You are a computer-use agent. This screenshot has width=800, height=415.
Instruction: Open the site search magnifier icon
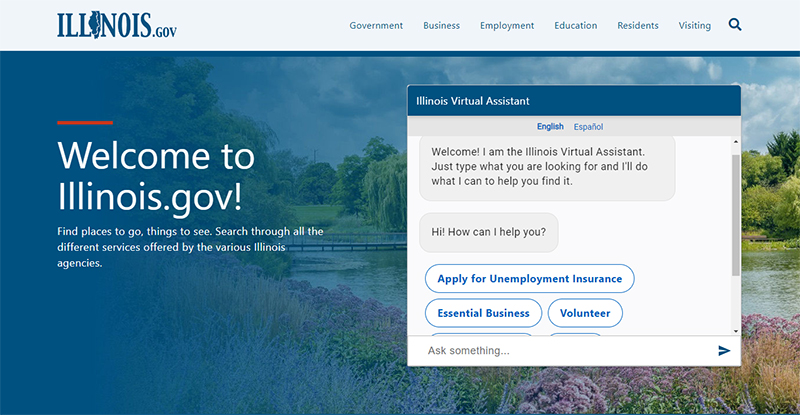[x=735, y=25]
